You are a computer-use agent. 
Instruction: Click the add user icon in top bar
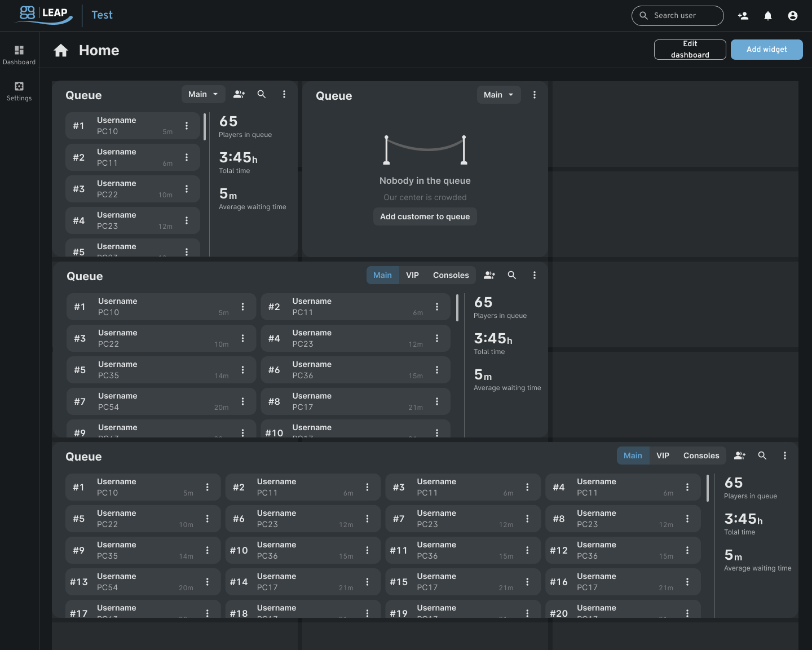click(x=743, y=16)
